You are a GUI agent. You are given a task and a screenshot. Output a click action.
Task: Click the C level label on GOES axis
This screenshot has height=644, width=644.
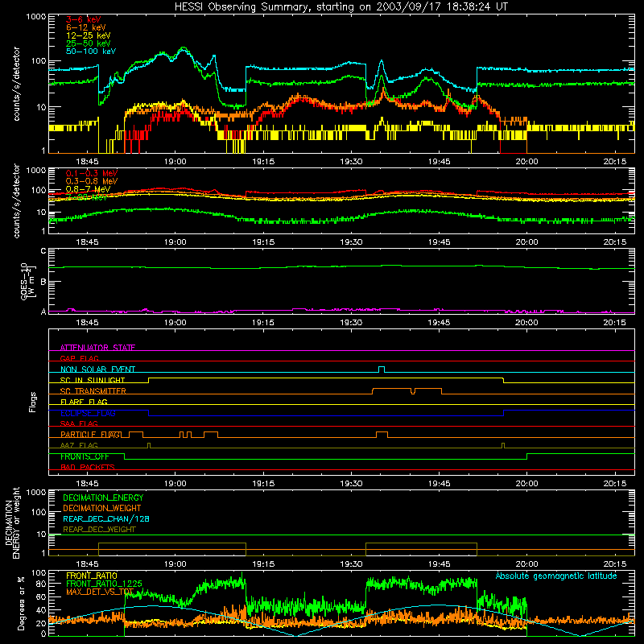(x=43, y=250)
